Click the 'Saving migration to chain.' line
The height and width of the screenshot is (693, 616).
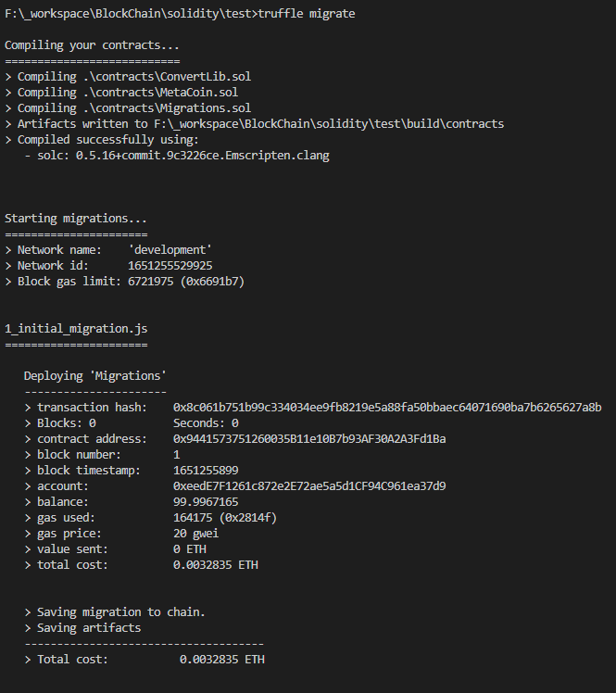(x=115, y=612)
